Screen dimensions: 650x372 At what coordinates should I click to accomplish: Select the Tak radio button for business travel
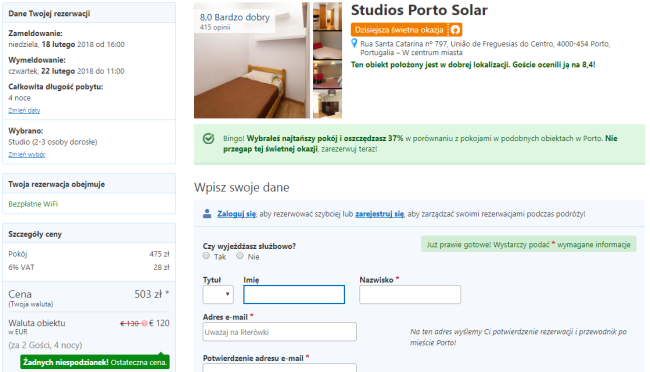click(x=206, y=256)
